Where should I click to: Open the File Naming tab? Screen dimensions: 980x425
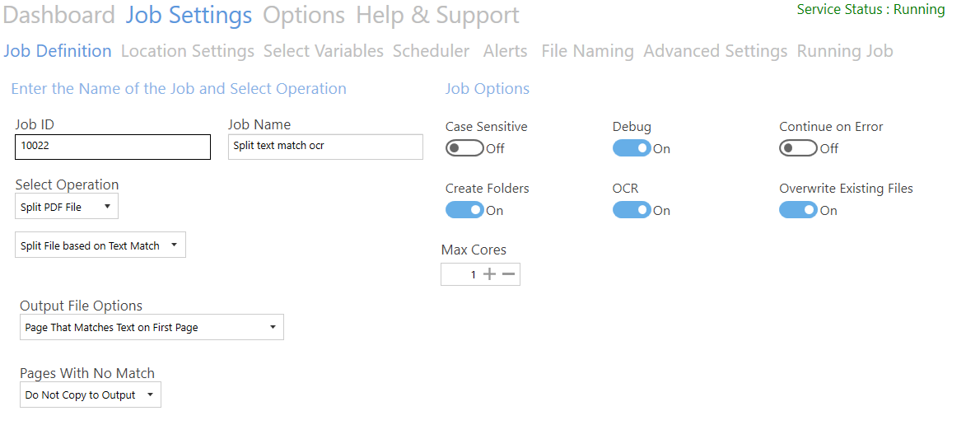tap(587, 51)
